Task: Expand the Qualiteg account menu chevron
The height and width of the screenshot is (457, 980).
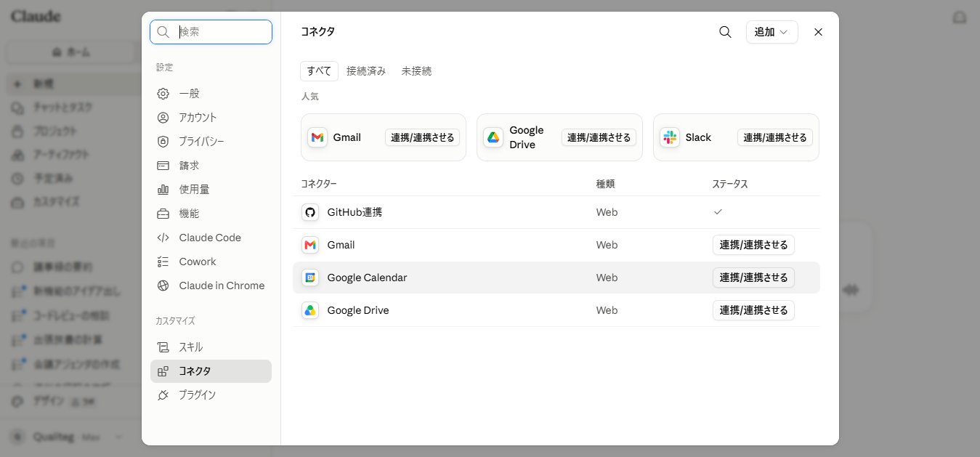Action: 119,437
